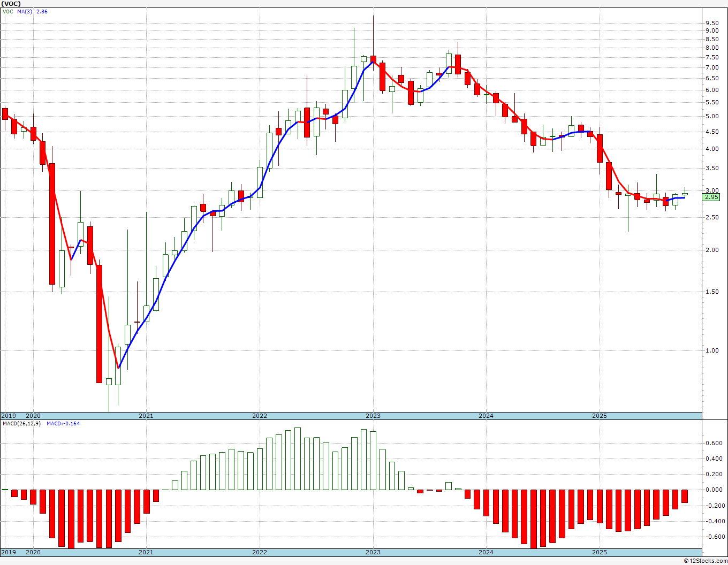Click the 1.00 price axis label
This screenshot has height=565, width=728.
coord(712,350)
